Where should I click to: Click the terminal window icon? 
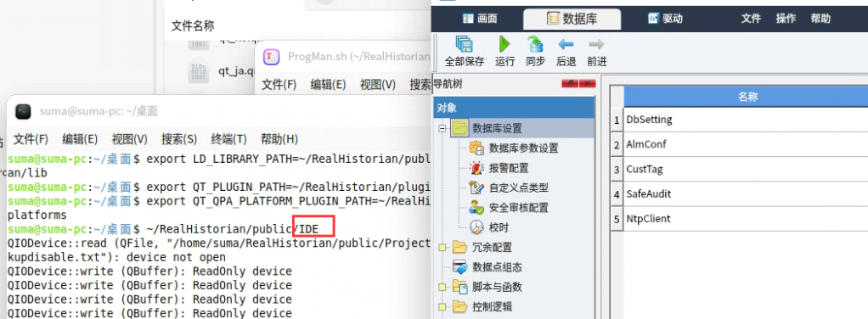pyautogui.click(x=23, y=112)
